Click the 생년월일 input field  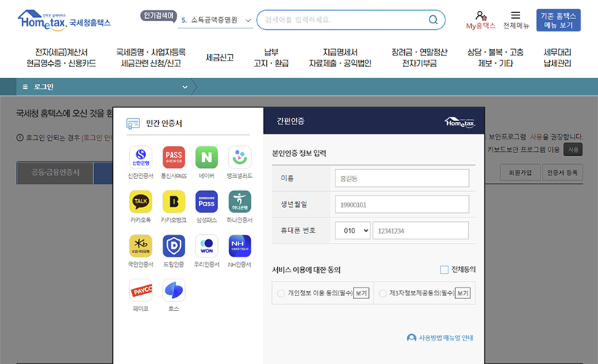[402, 204]
